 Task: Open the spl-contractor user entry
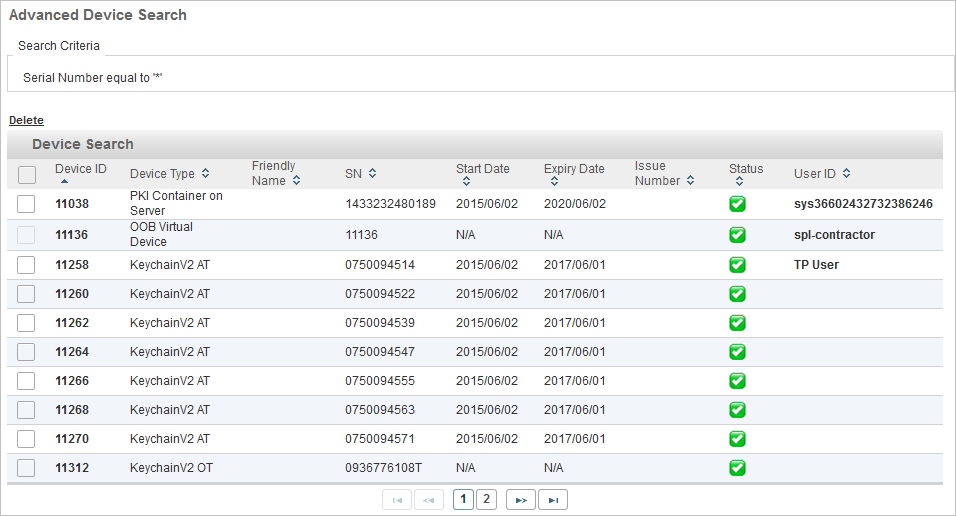coord(834,235)
